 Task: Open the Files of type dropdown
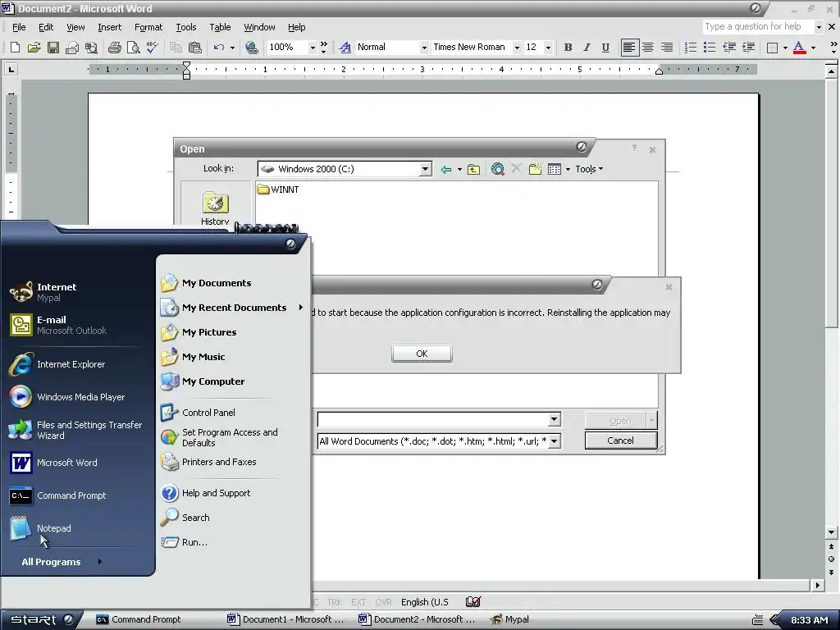point(555,441)
